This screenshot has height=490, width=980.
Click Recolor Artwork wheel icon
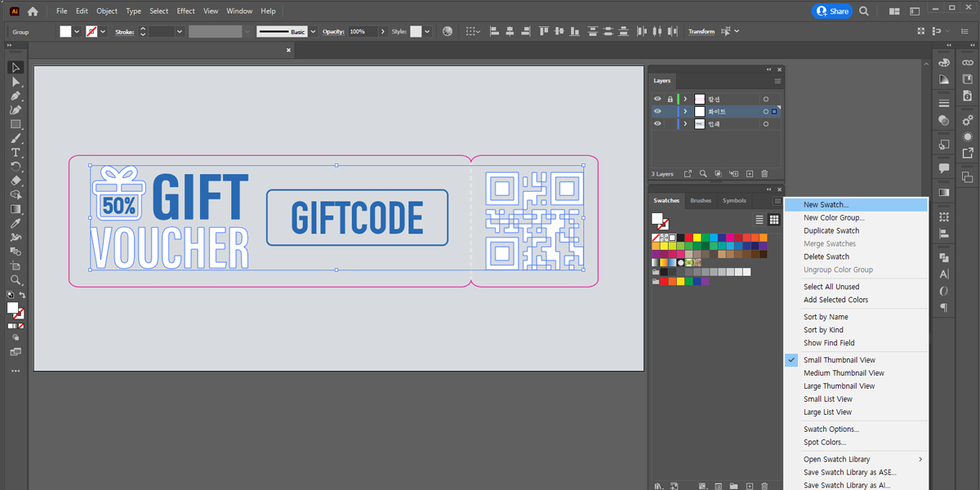click(x=448, y=31)
